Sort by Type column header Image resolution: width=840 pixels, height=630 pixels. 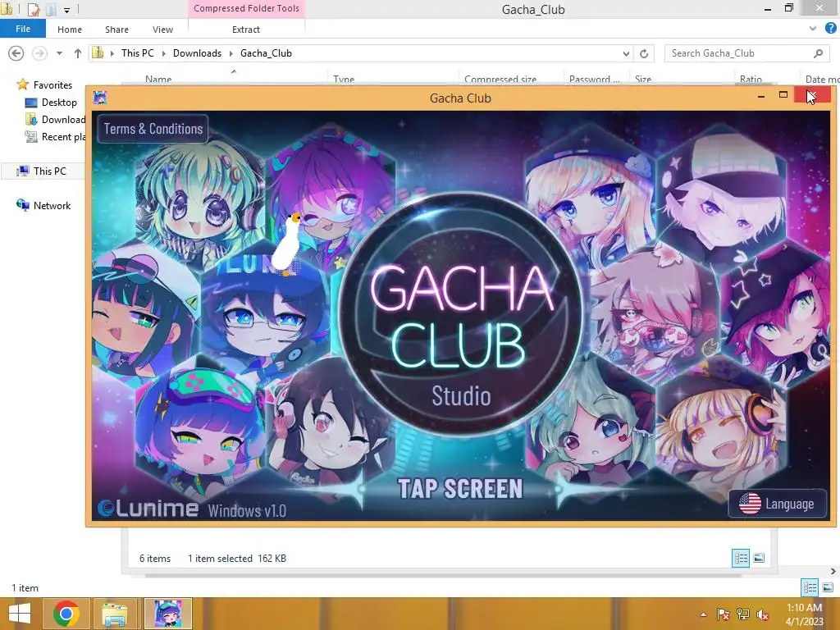(x=344, y=80)
